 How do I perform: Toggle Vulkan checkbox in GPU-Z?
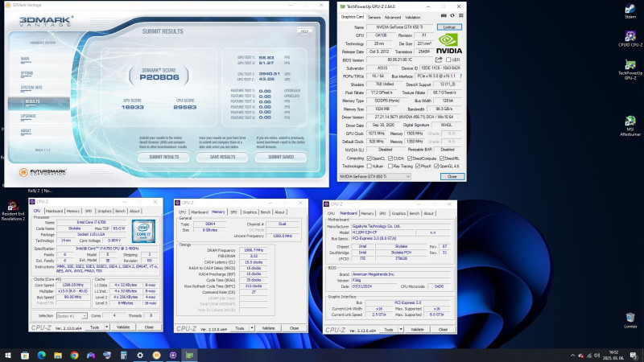tap(369, 167)
